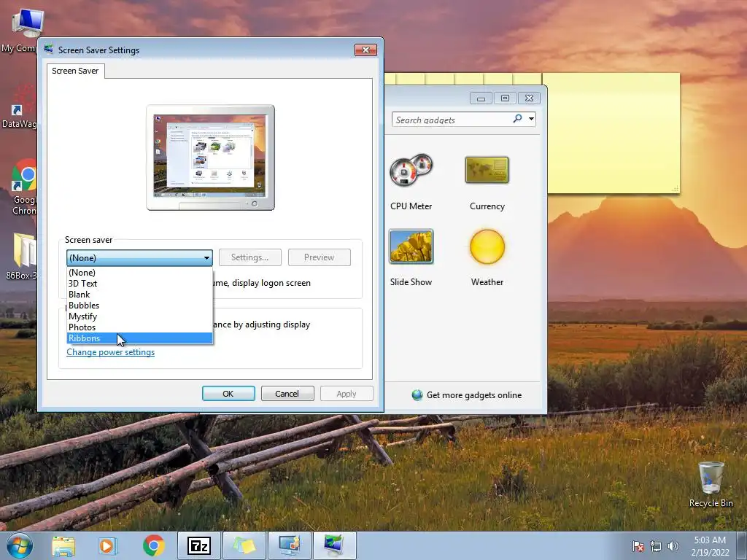Select the 86Box folder desktop icon
747x560 pixels.
20,256
